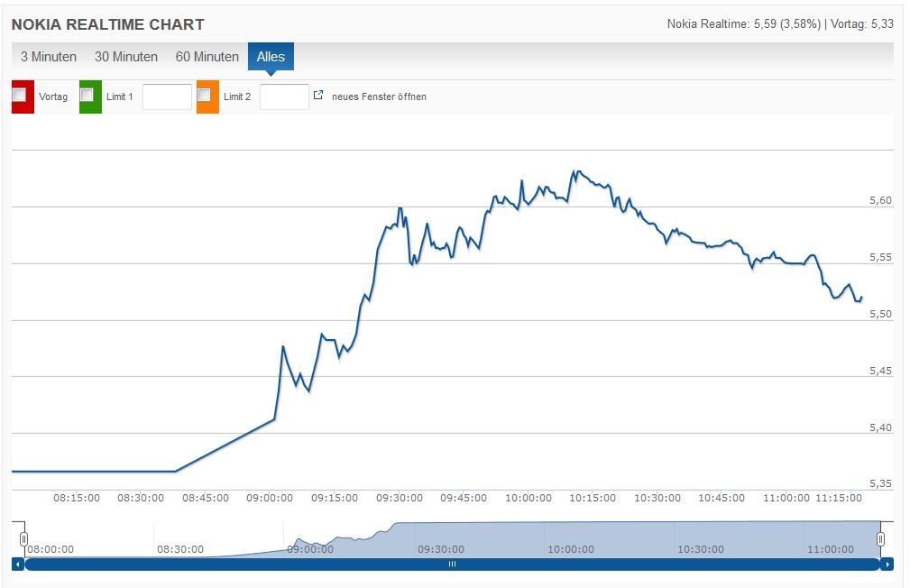Click the open-in-new-window icon

pos(318,96)
